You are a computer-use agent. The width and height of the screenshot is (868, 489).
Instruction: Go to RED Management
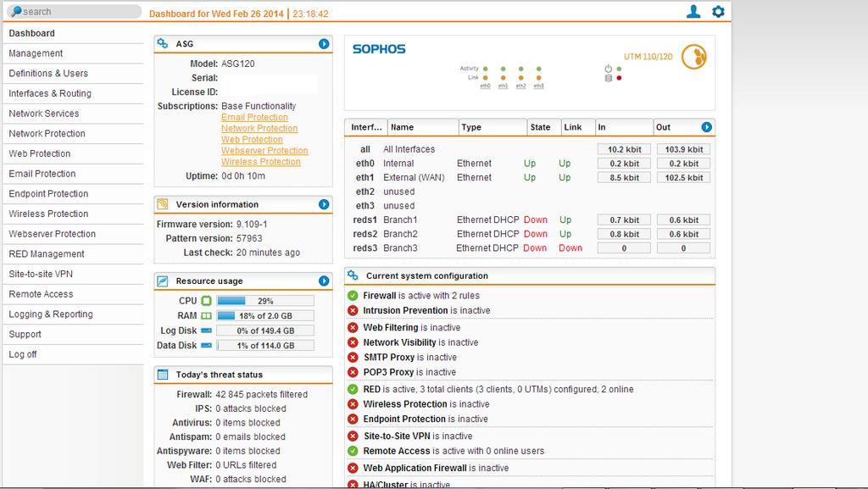(x=73, y=254)
